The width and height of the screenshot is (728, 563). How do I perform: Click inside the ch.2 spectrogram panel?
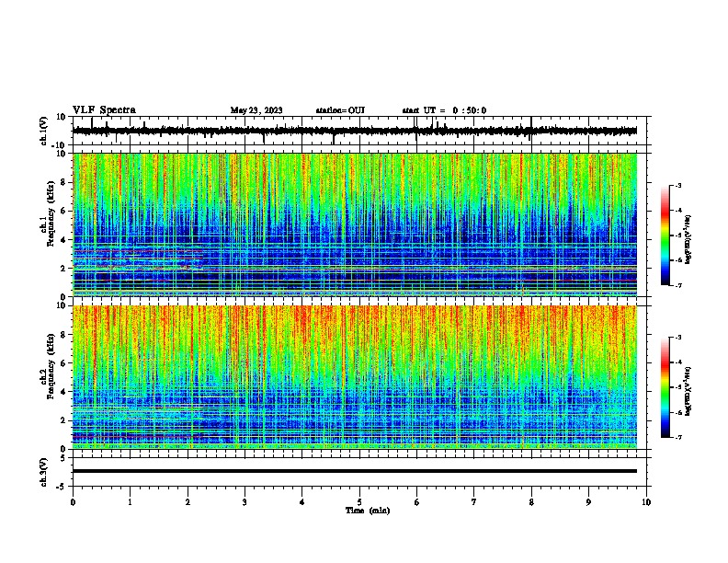[355, 377]
